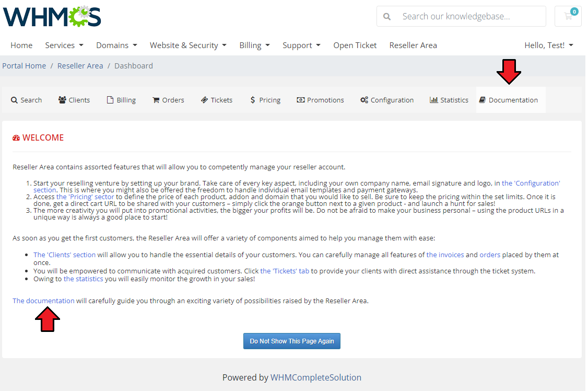Switch to the Search tab label
This screenshot has height=391, width=588.
tap(31, 100)
